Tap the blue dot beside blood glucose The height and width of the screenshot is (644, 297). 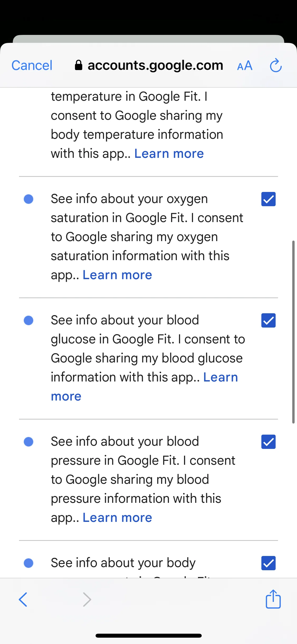click(29, 320)
